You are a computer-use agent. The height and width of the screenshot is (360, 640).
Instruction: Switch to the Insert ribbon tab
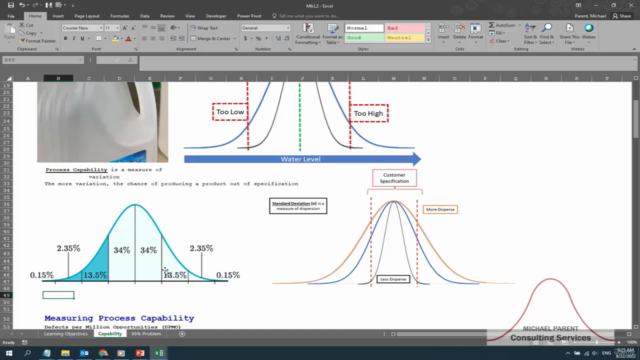point(58,16)
